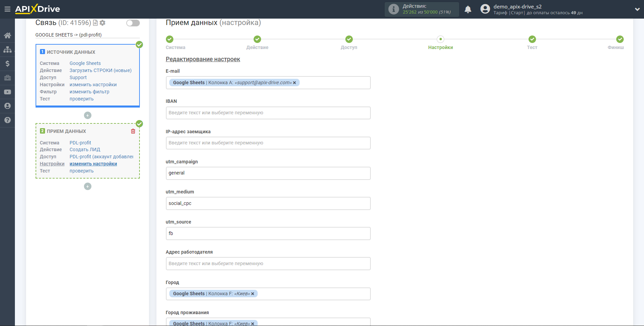
Task: Go to the Доступ step
Action: click(349, 39)
